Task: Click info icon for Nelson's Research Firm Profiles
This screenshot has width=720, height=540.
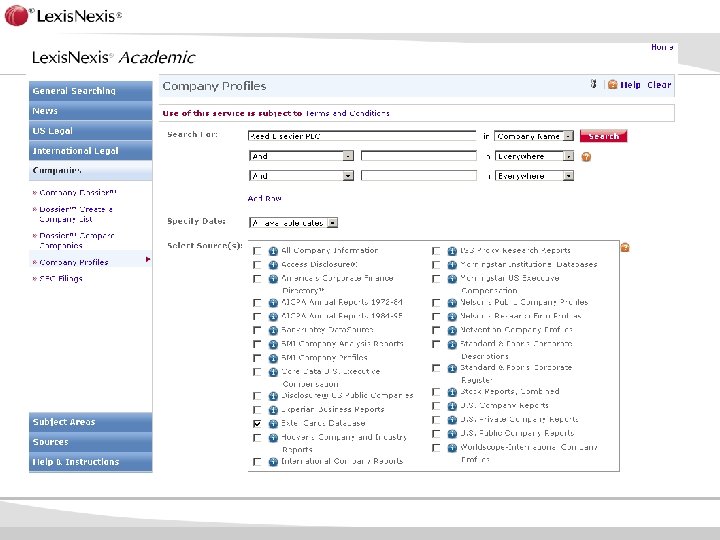Action: 452,317
